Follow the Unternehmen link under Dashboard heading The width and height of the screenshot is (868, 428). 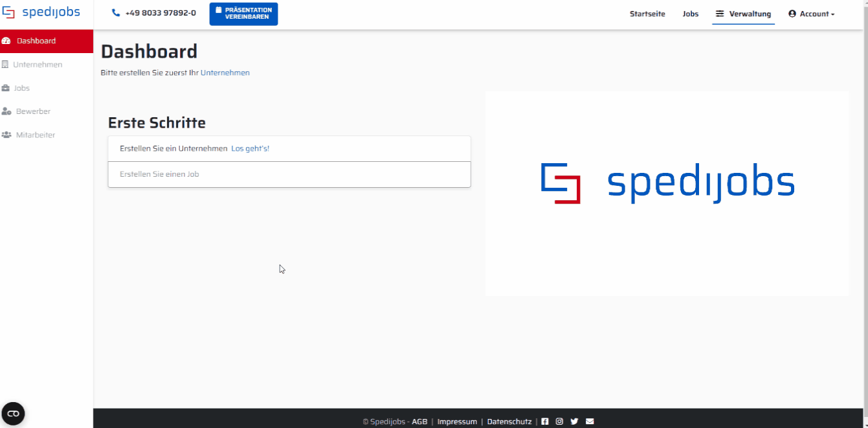click(x=225, y=73)
